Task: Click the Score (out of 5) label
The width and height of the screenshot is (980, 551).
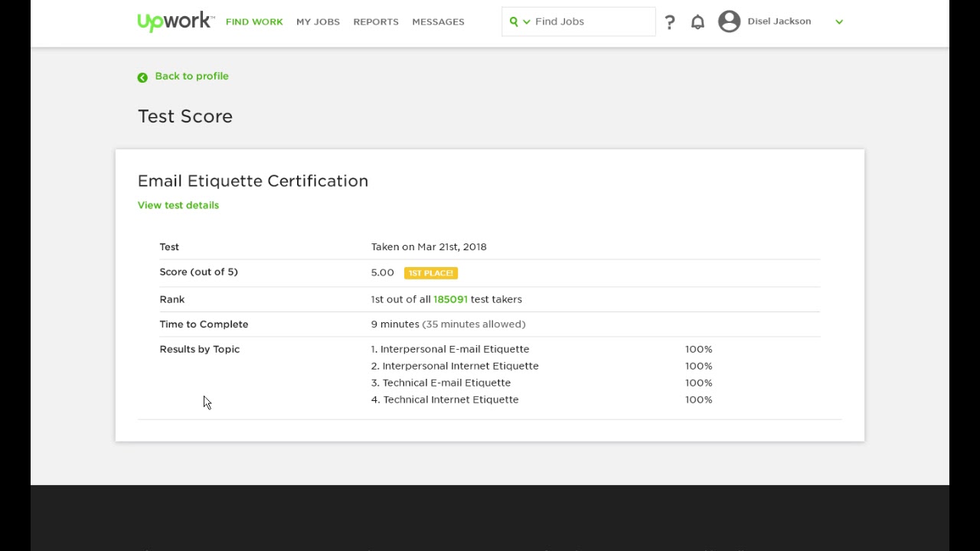Action: pyautogui.click(x=198, y=272)
